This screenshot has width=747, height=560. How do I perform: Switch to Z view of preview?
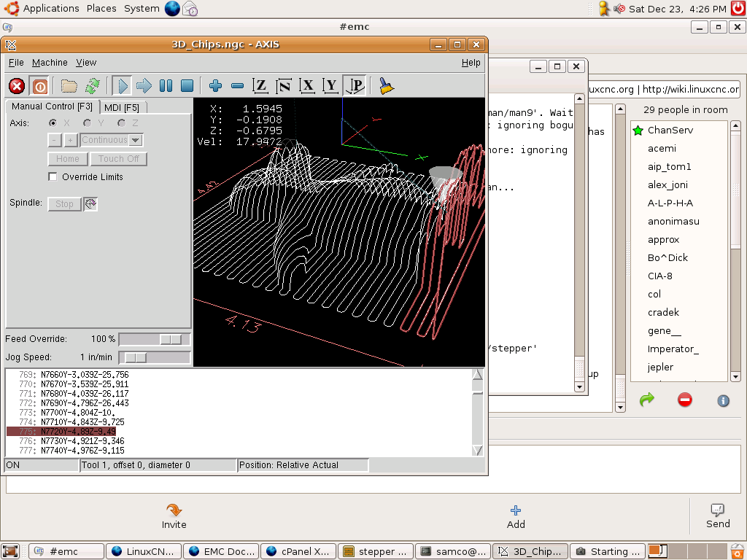coord(260,86)
